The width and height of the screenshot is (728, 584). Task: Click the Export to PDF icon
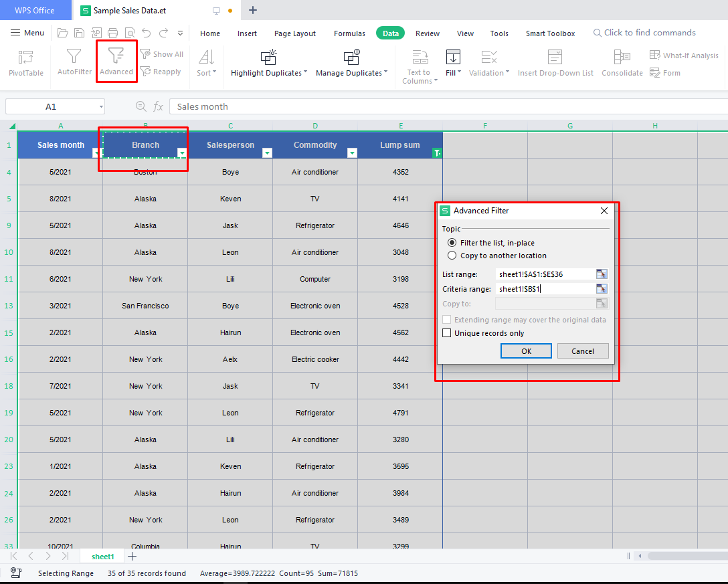[96, 33]
